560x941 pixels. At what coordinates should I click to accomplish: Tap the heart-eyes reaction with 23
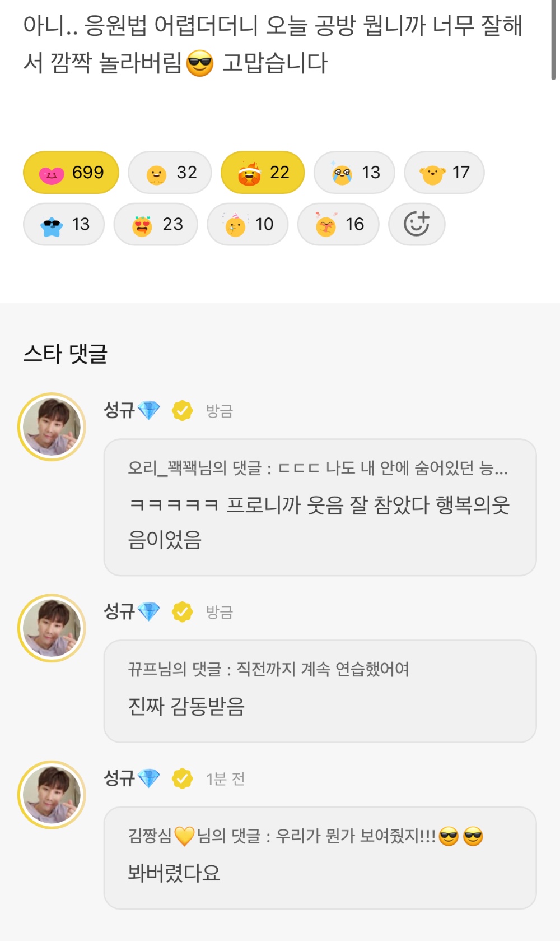(x=156, y=225)
